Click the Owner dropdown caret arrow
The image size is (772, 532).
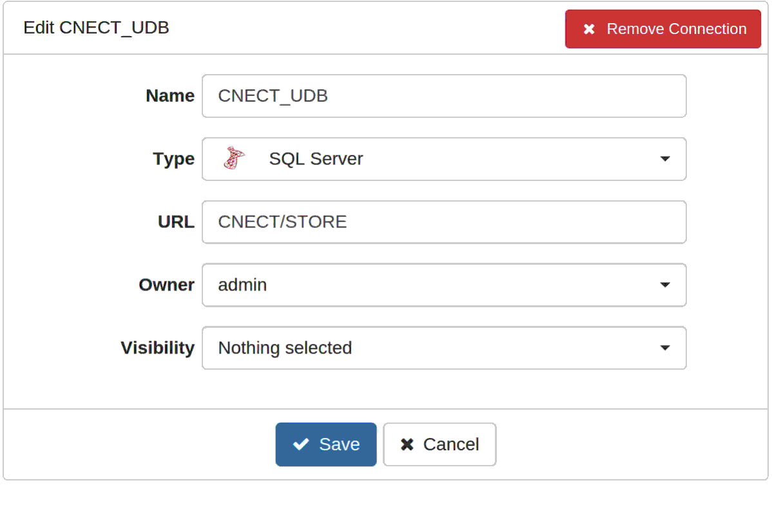(x=664, y=285)
